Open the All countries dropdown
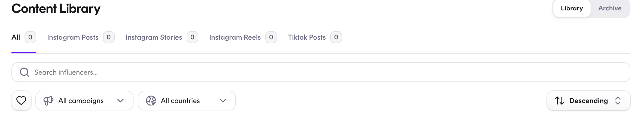 (187, 101)
